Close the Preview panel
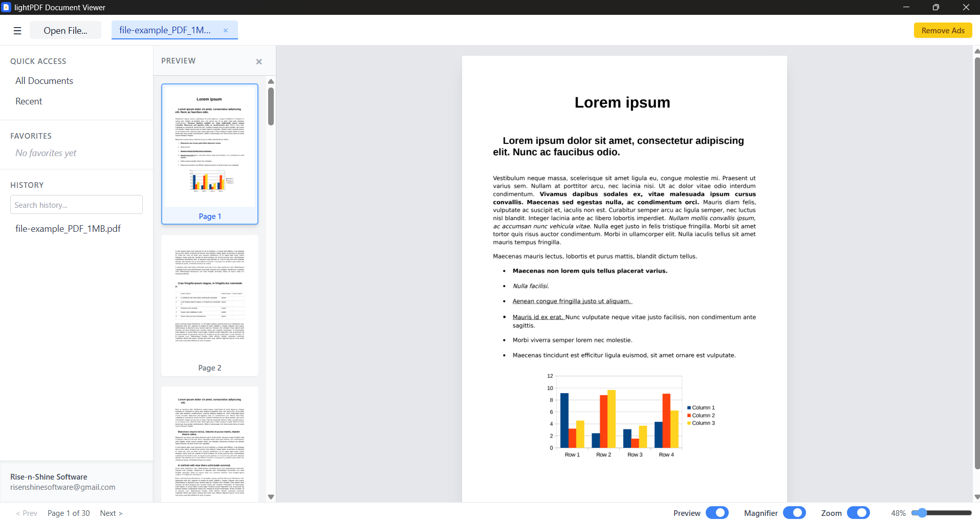This screenshot has height=520, width=980. point(259,61)
